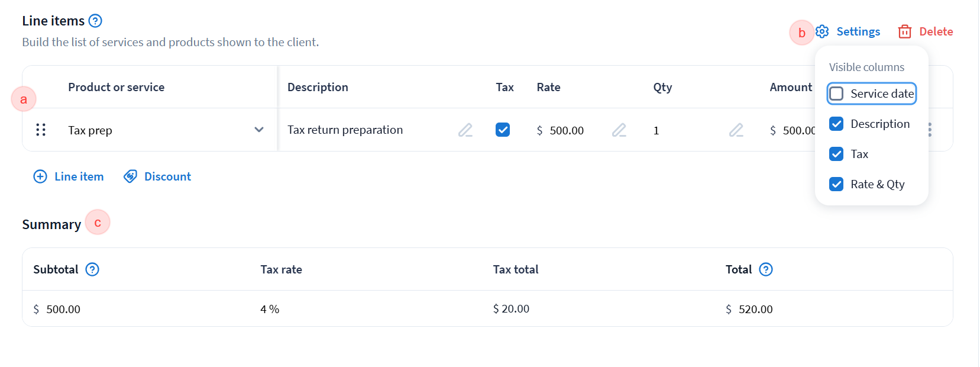Click the Delete trash icon

click(904, 31)
